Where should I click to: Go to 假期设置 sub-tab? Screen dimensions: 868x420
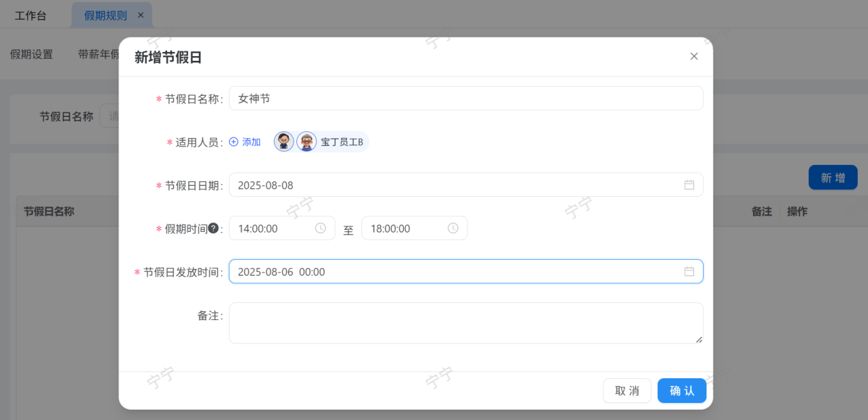(x=31, y=55)
